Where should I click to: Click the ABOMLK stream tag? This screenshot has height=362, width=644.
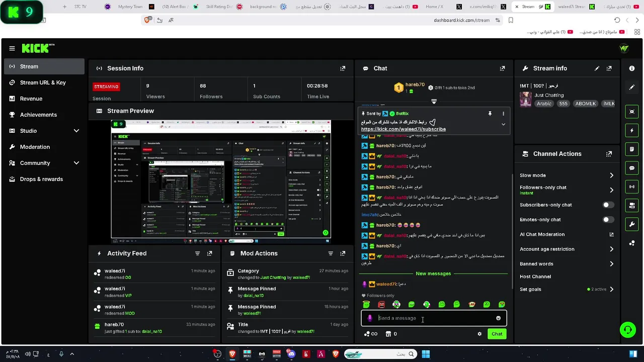[x=586, y=104]
